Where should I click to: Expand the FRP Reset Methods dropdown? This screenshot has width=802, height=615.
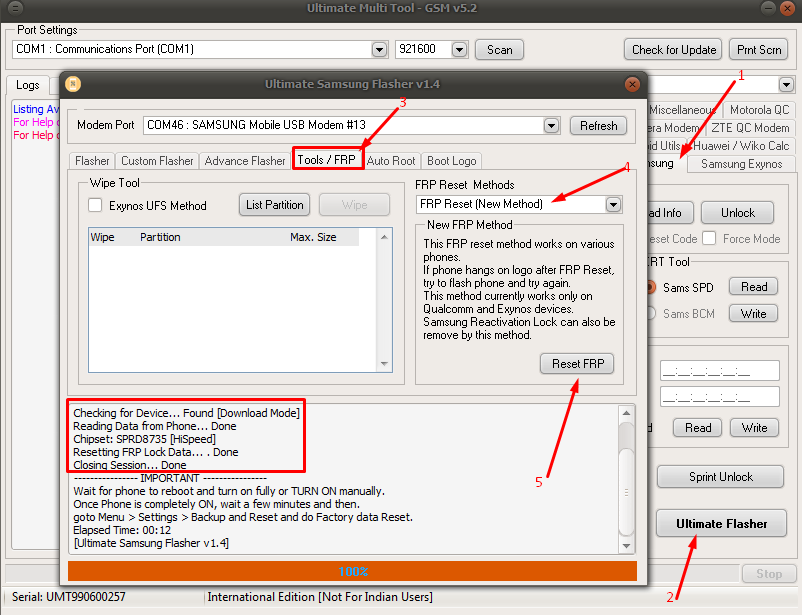613,205
